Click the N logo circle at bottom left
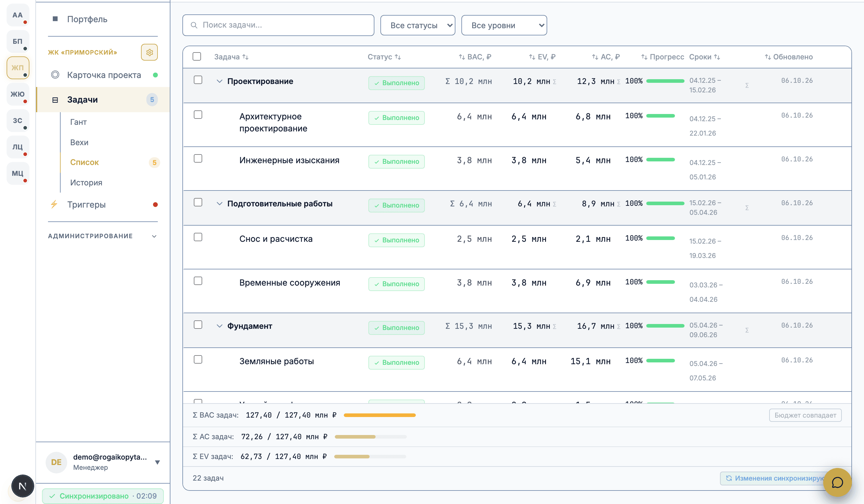The image size is (864, 504). (x=22, y=486)
